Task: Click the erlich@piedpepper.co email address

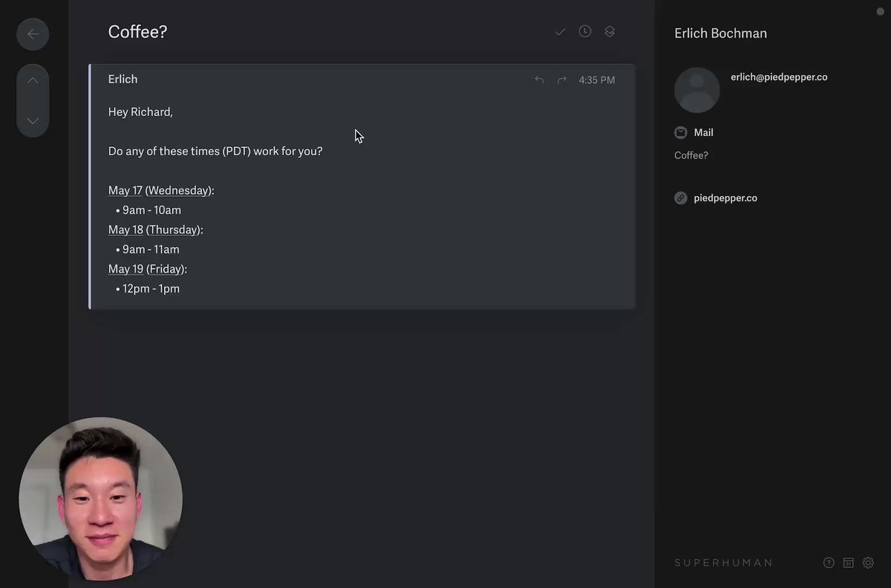Action: point(779,77)
